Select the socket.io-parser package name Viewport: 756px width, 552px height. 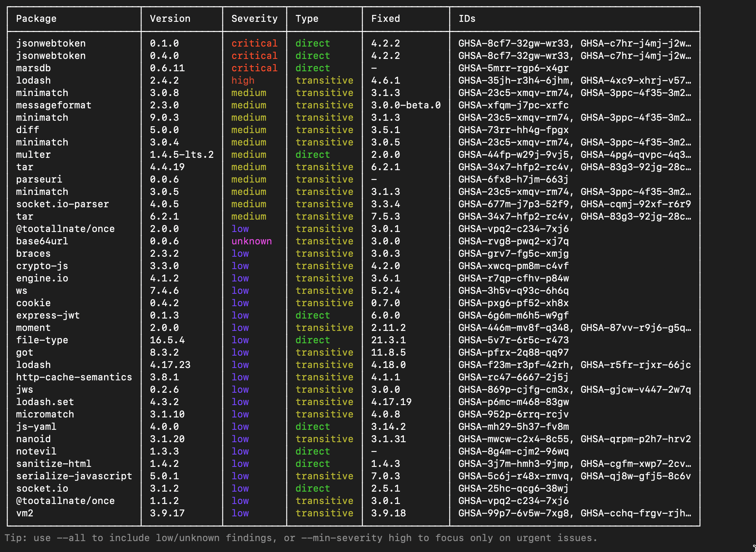point(63,204)
